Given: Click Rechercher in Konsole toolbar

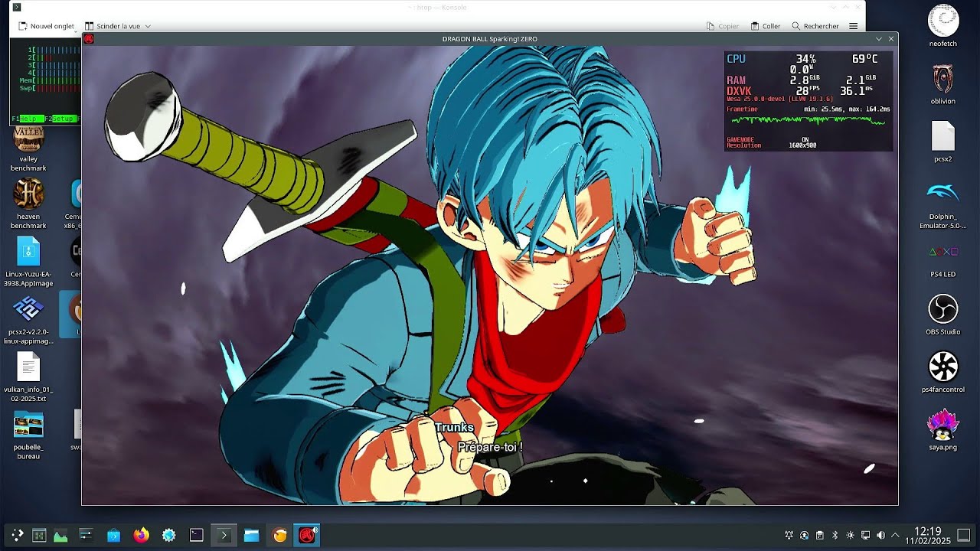Looking at the screenshot, I should pyautogui.click(x=815, y=26).
